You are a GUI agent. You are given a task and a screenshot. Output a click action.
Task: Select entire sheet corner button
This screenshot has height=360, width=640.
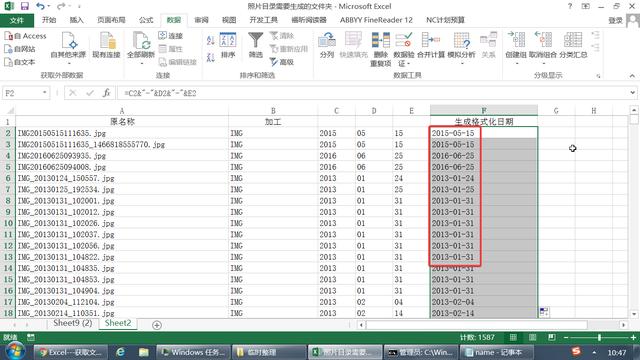[8, 111]
